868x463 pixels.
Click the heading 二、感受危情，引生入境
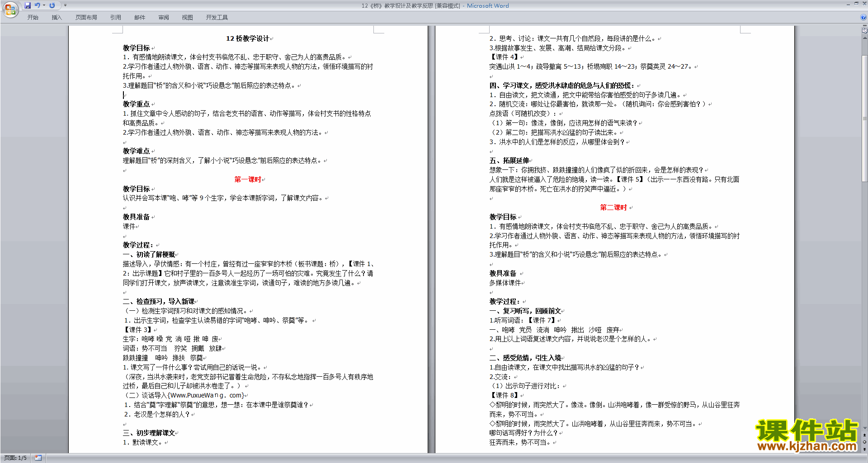tap(525, 358)
